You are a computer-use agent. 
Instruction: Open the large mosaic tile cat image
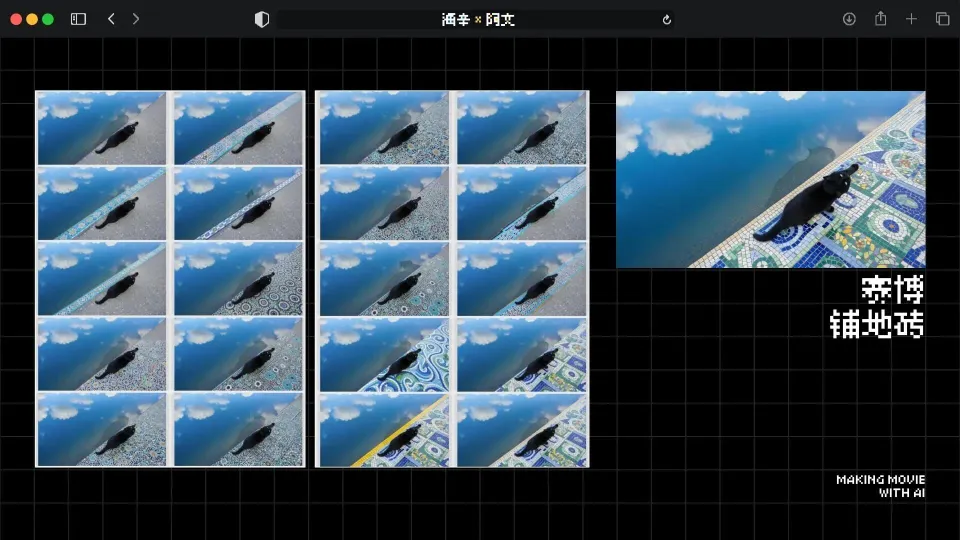[770, 180]
